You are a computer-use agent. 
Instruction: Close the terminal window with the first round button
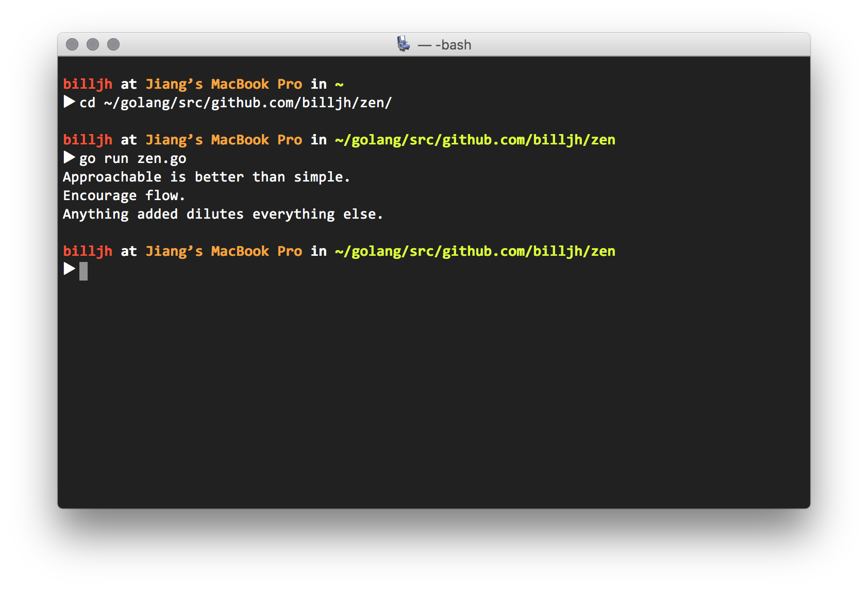[x=72, y=44]
